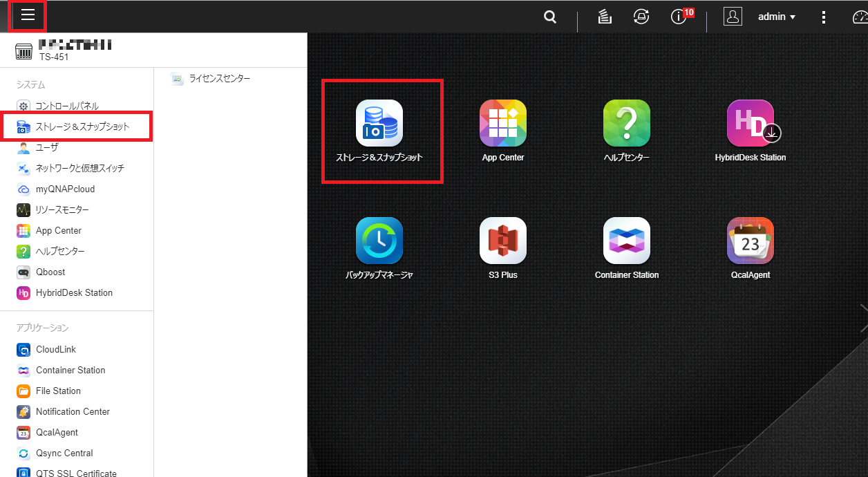Screen dimensions: 868x477
Task: Open the search magnifier icon
Action: point(550,17)
